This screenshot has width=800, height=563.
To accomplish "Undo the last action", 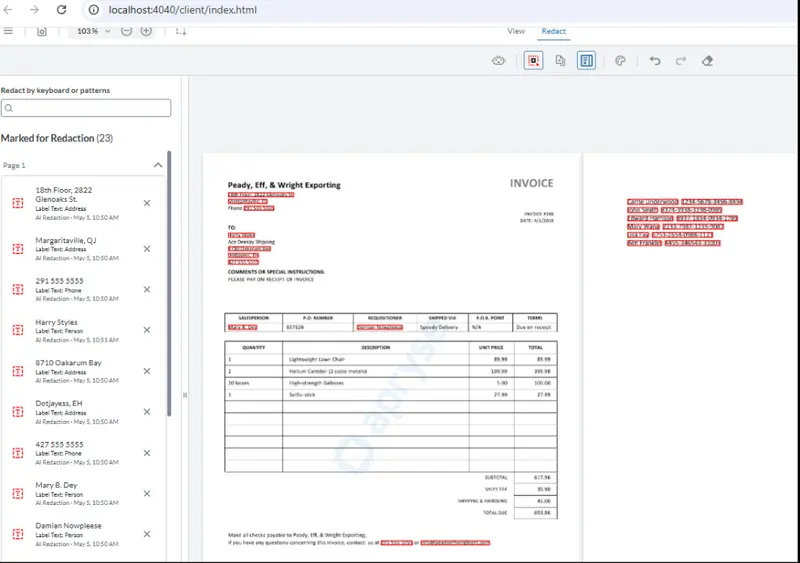I will [x=655, y=61].
